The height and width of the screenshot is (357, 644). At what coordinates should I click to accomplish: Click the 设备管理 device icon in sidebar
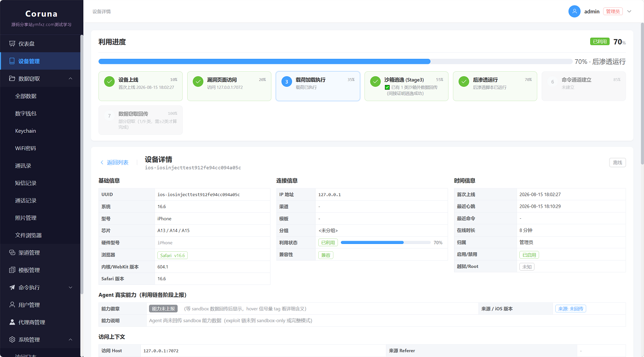[x=12, y=61]
